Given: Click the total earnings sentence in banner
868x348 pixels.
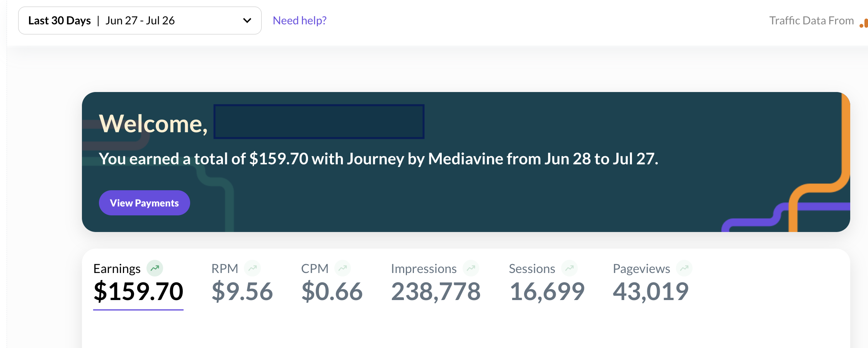Looking at the screenshot, I should tap(378, 159).
